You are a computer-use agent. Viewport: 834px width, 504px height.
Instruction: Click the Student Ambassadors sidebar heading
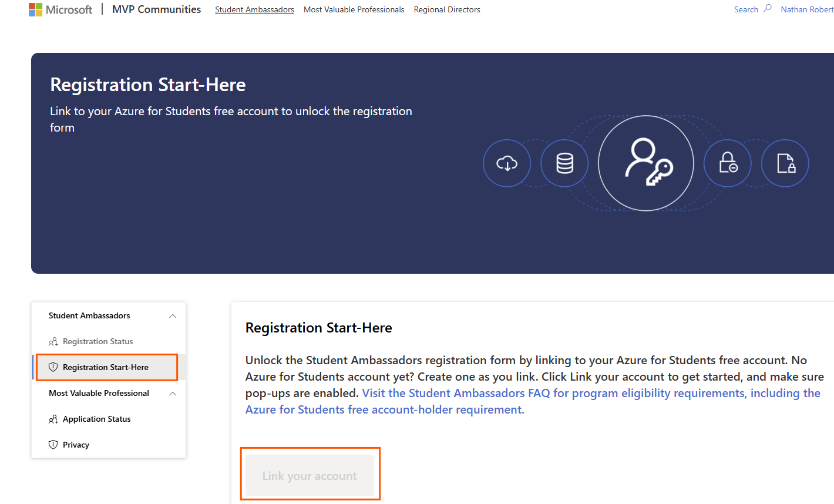tap(89, 315)
